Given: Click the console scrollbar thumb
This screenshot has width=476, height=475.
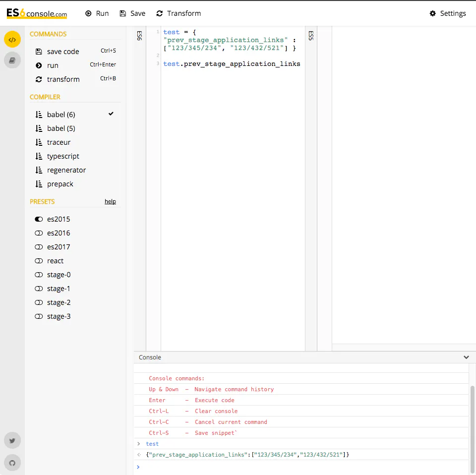Looking at the screenshot, I should [x=472, y=429].
